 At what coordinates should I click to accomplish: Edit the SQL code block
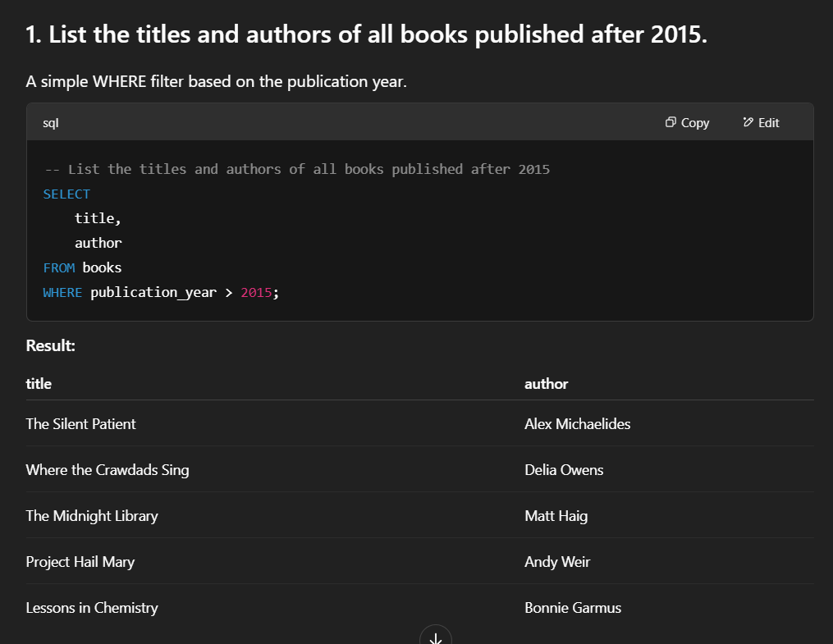(x=761, y=121)
